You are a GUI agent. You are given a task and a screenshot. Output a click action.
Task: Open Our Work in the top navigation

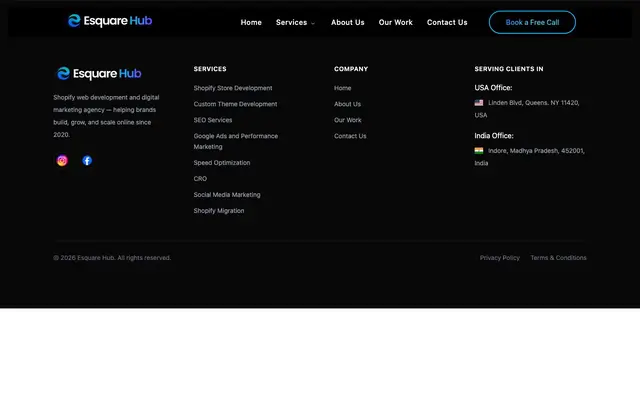[x=396, y=22]
